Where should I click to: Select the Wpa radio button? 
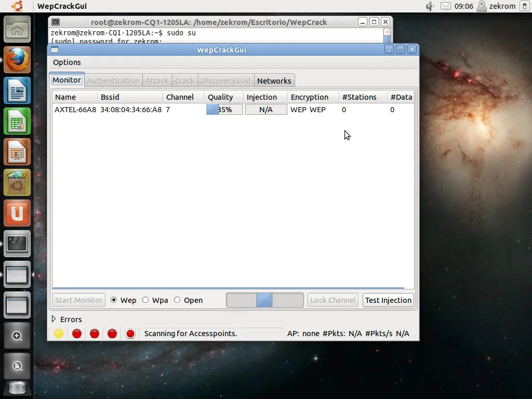[145, 300]
